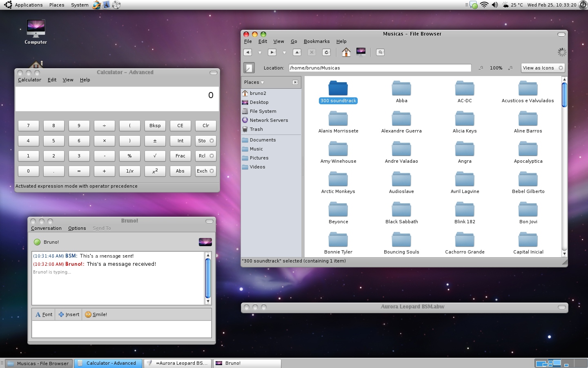The image size is (588, 368).
Task: Reload the Musicas folder
Action: click(x=326, y=52)
